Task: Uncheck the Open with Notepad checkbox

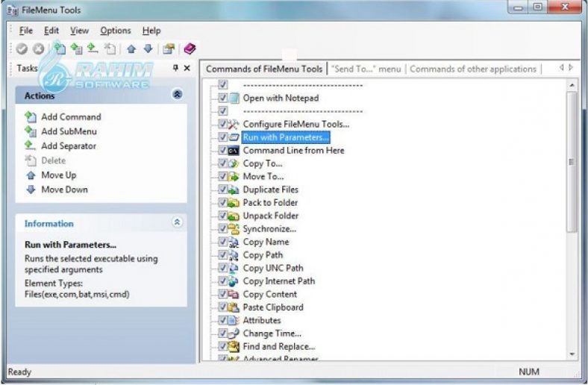Action: click(x=223, y=98)
